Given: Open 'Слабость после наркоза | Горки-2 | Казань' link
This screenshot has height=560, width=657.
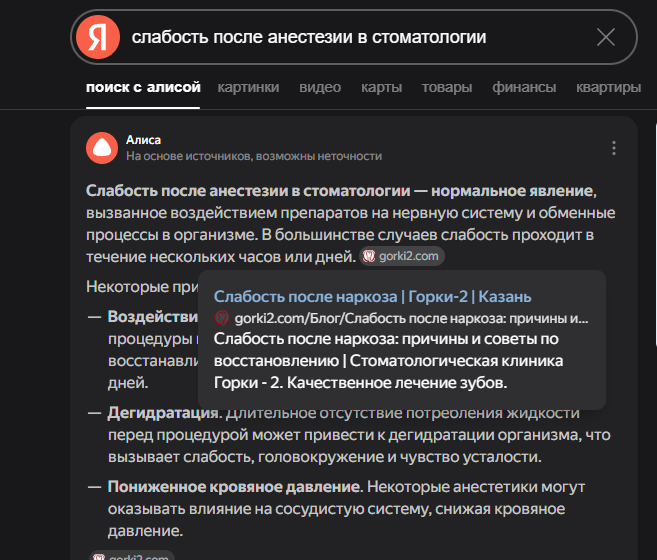Looking at the screenshot, I should pos(372,296).
